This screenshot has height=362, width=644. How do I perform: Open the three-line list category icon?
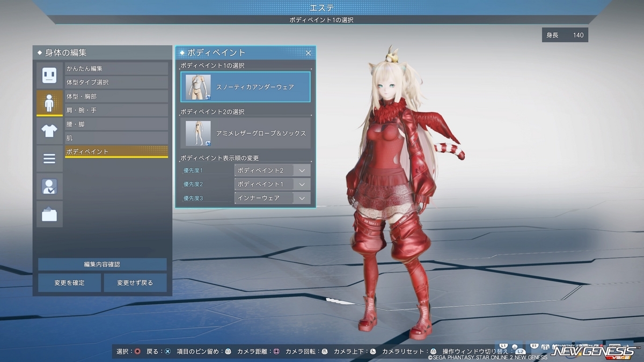click(x=49, y=159)
